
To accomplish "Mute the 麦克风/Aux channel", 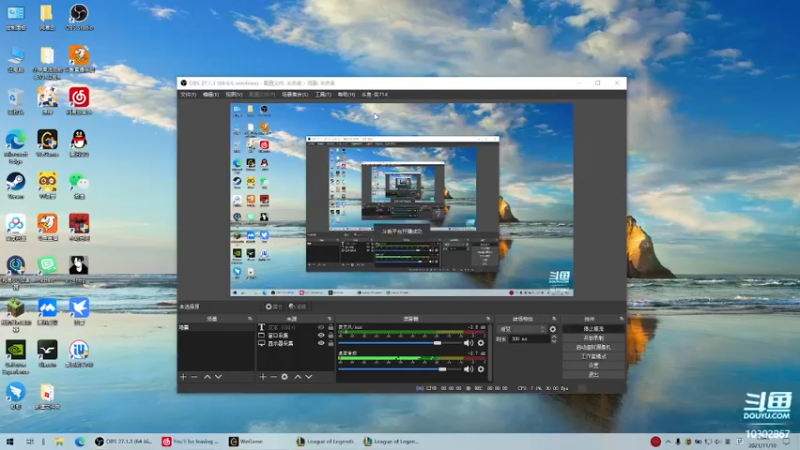I will [468, 343].
